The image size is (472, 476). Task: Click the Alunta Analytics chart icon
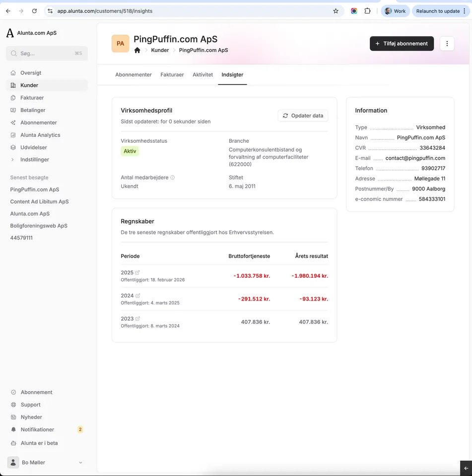[x=13, y=135]
